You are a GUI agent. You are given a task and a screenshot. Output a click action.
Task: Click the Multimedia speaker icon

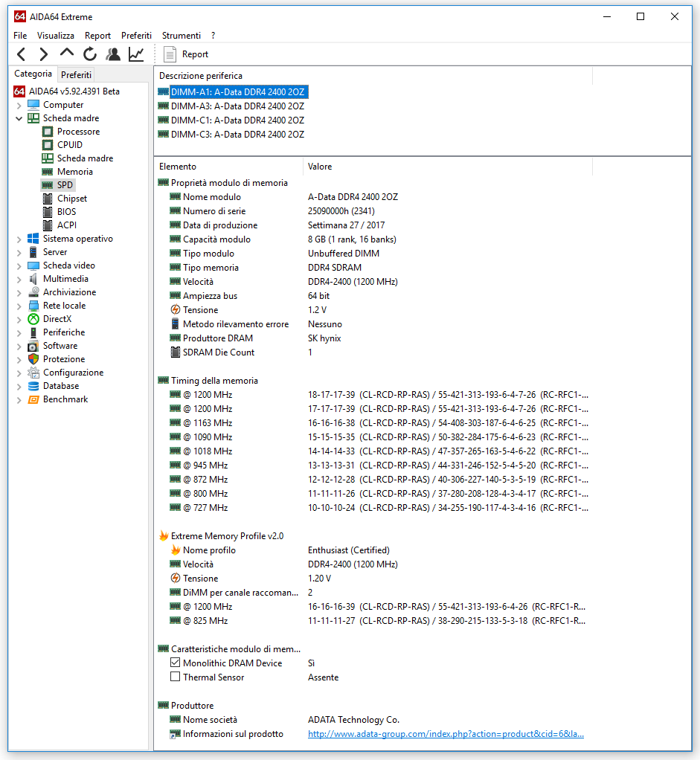pos(33,279)
